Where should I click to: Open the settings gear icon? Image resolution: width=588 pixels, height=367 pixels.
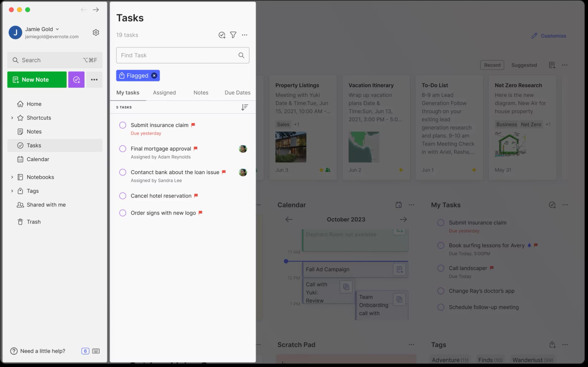pos(96,32)
